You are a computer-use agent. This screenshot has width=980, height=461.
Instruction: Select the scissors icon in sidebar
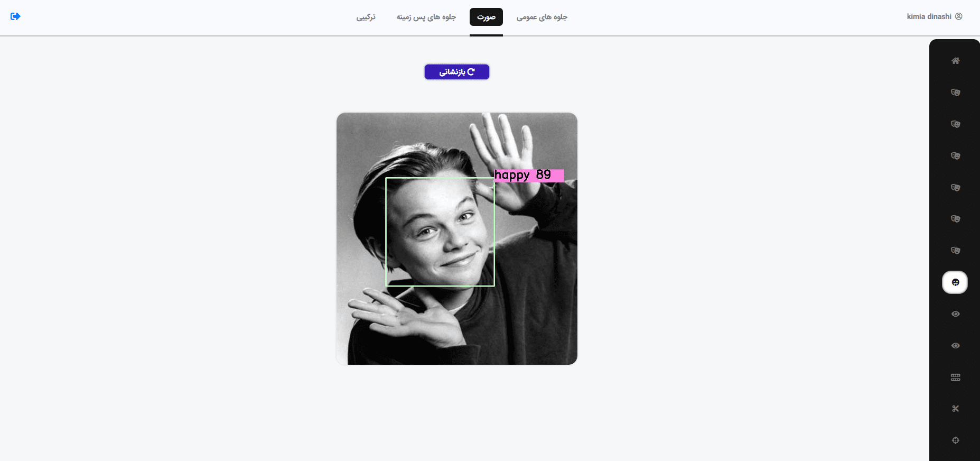tap(955, 409)
